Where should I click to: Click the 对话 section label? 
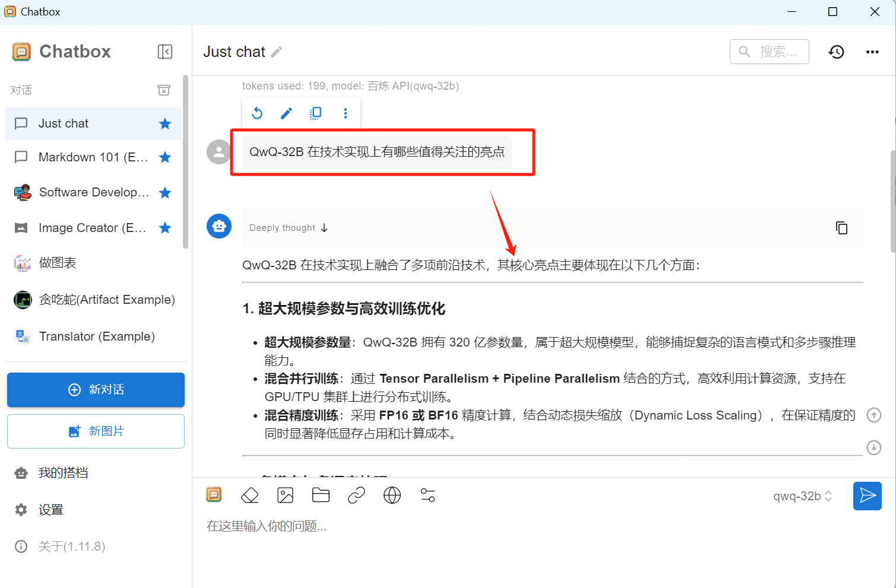click(x=21, y=90)
